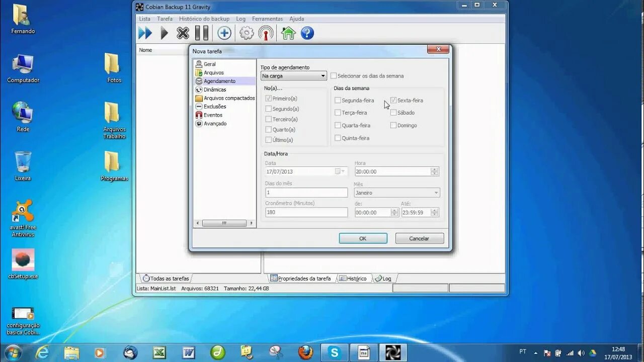Toggle Selecionar os dias da semana checkbox
The width and height of the screenshot is (644, 362).
point(333,76)
